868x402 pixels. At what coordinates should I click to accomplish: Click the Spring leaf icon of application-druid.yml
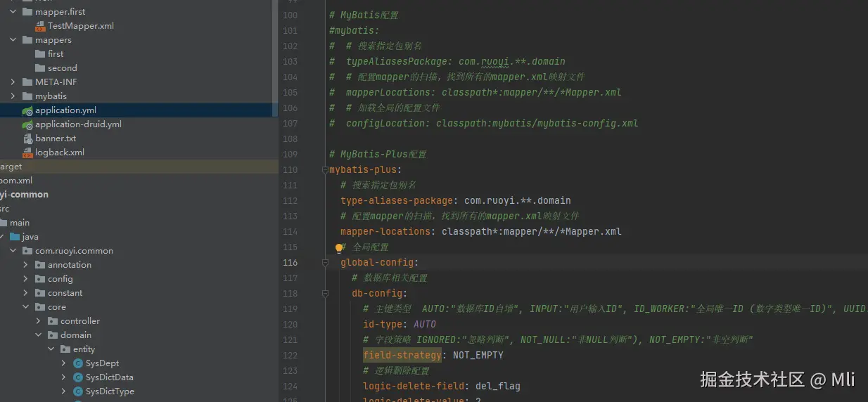27,124
